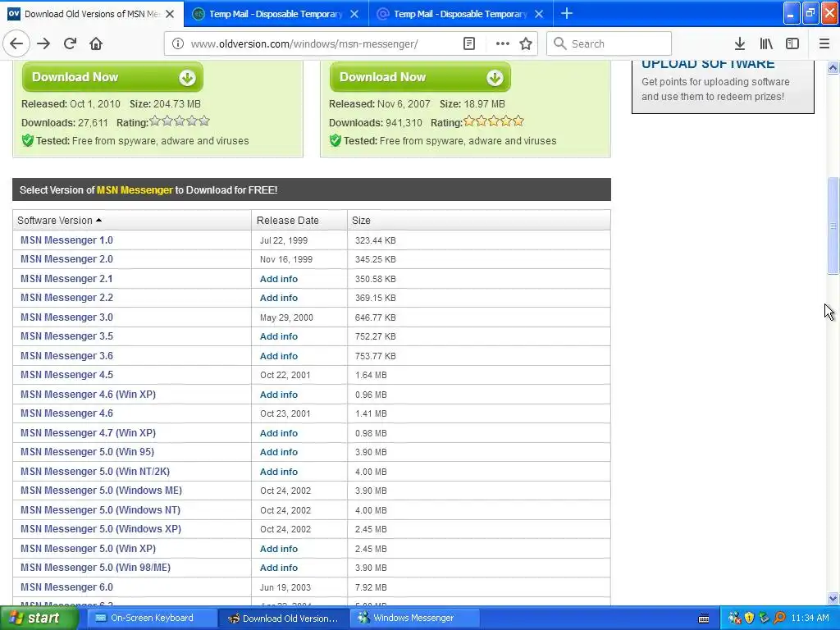The height and width of the screenshot is (630, 840).
Task: Open MSN Messenger 3.0 link
Action: point(67,317)
